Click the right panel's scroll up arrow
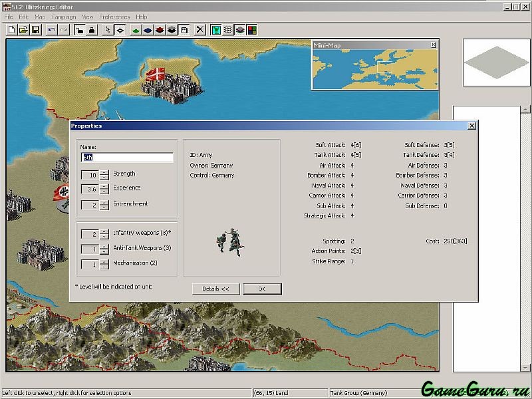The width and height of the screenshot is (532, 399). (525, 109)
